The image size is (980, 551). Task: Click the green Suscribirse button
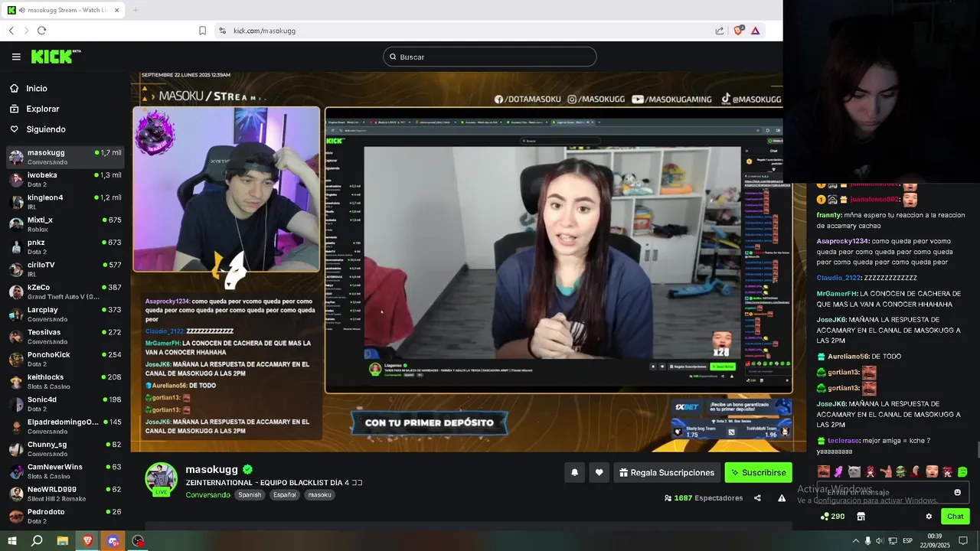click(x=758, y=472)
